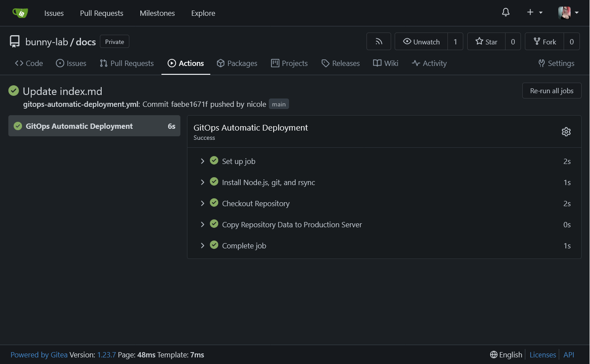The width and height of the screenshot is (590, 364).
Task: Click the Gitea logo in the top navigation
Action: click(20, 12)
